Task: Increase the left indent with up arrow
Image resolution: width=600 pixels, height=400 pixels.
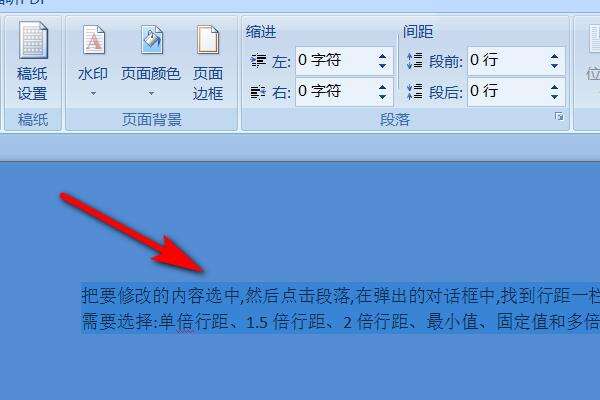Action: (x=382, y=57)
